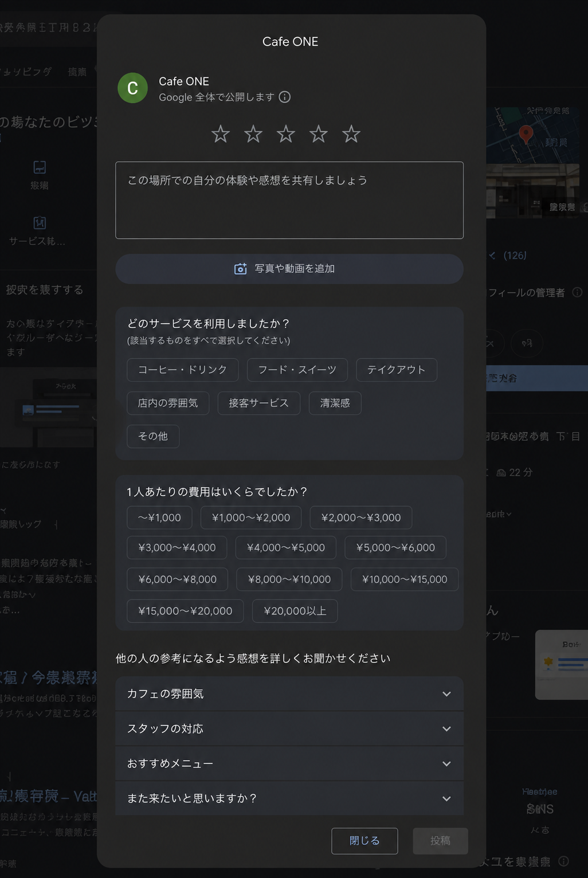Image resolution: width=588 pixels, height=878 pixels.
Task: Toggle the コーヒー・ドリンク service chip
Action: (183, 370)
